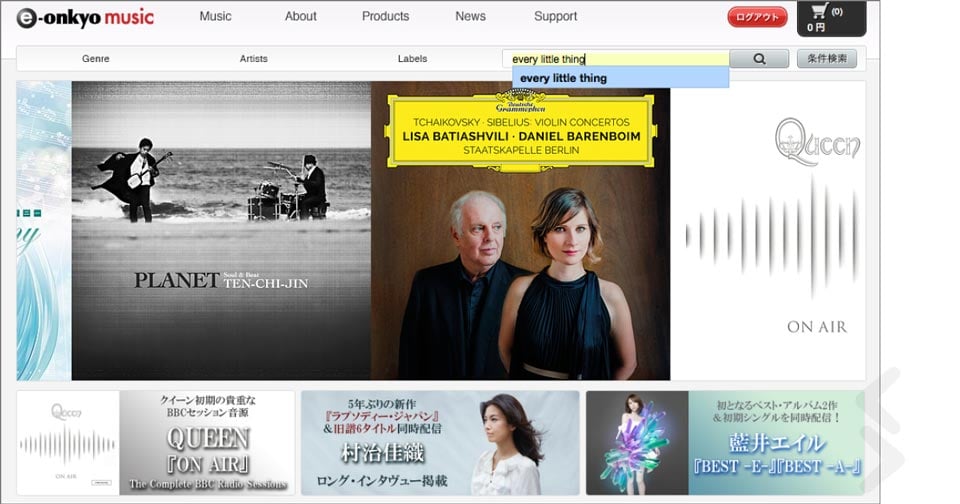Browse by Artists
The height and width of the screenshot is (504, 960).
tap(253, 59)
